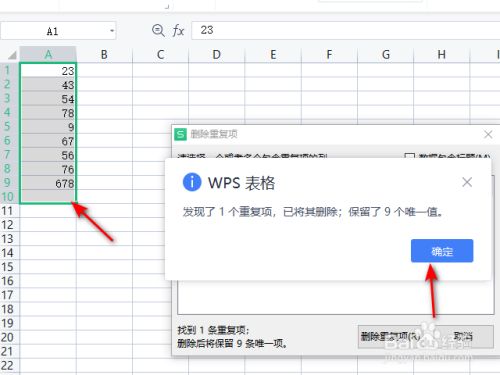
Task: Click cell containing 43
Action: (x=48, y=85)
